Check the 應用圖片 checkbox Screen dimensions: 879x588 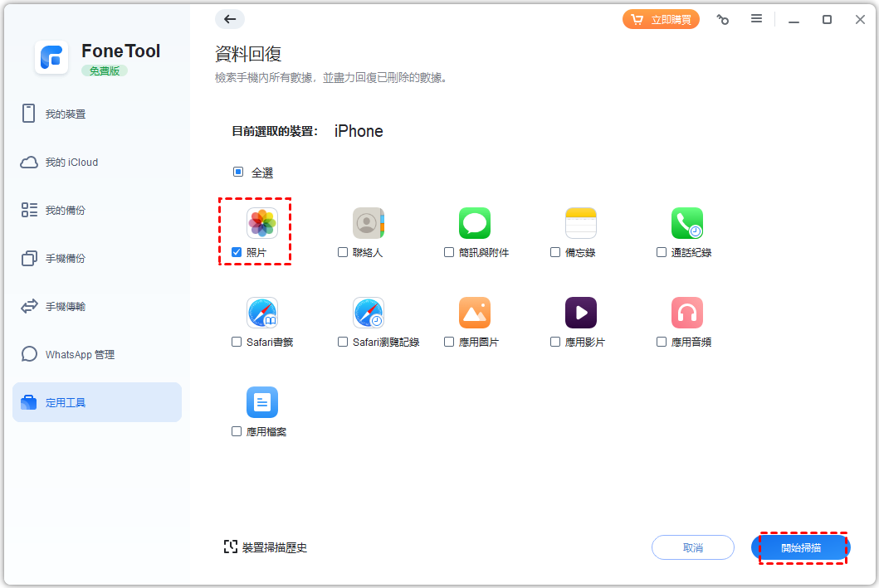(449, 342)
